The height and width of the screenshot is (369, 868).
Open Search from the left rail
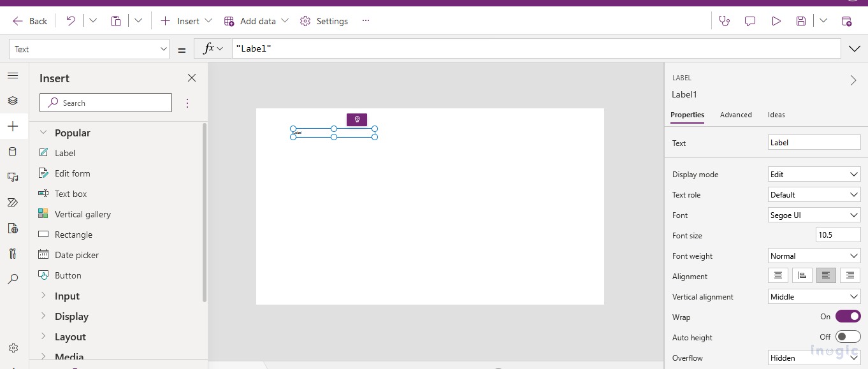(x=13, y=279)
